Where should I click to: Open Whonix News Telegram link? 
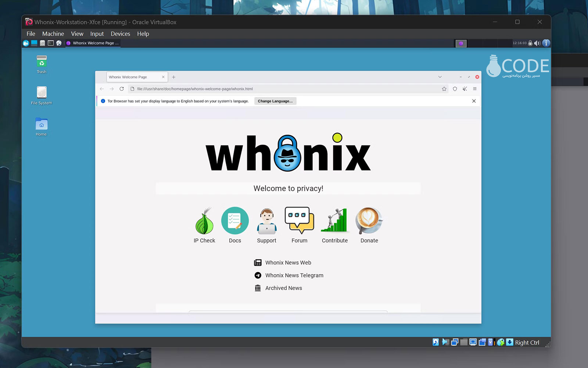coord(289,275)
